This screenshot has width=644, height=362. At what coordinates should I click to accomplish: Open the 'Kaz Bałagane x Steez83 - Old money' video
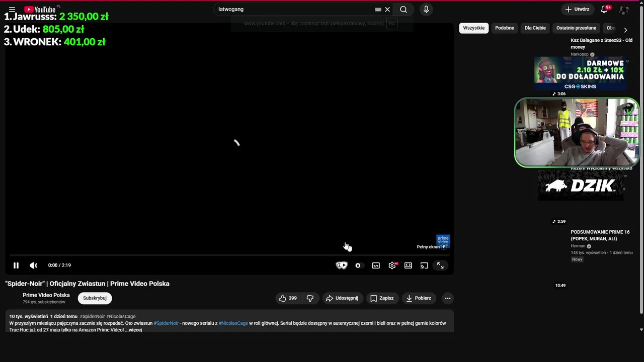click(601, 44)
